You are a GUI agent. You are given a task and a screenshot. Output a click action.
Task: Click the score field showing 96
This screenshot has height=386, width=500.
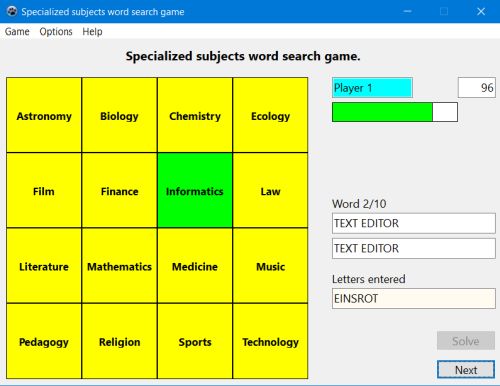[x=477, y=88]
